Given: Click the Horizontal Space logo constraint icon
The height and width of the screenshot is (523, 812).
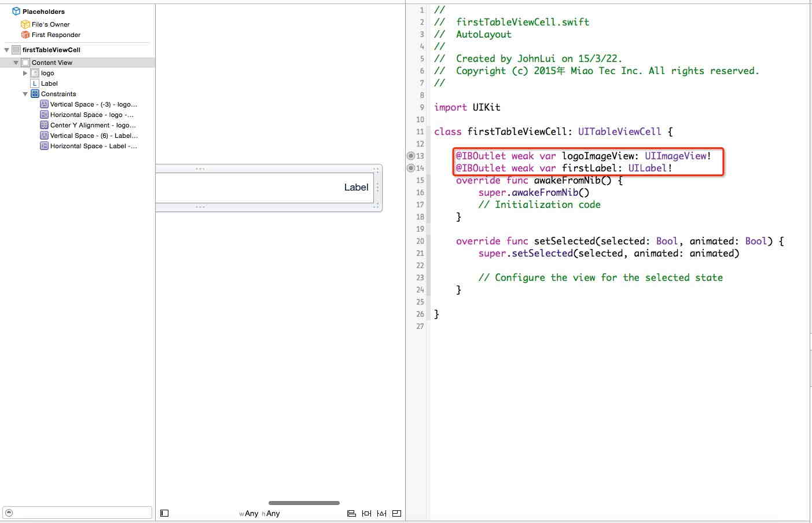Looking at the screenshot, I should (44, 115).
